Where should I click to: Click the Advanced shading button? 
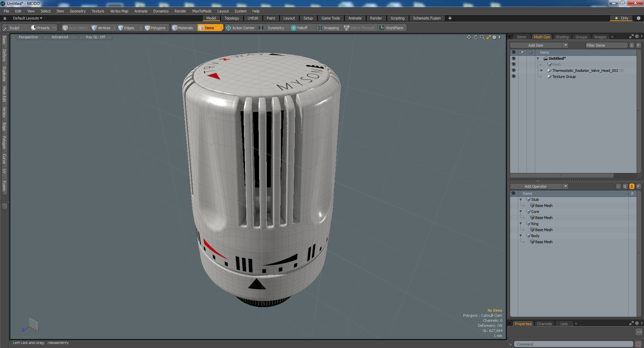pos(60,37)
